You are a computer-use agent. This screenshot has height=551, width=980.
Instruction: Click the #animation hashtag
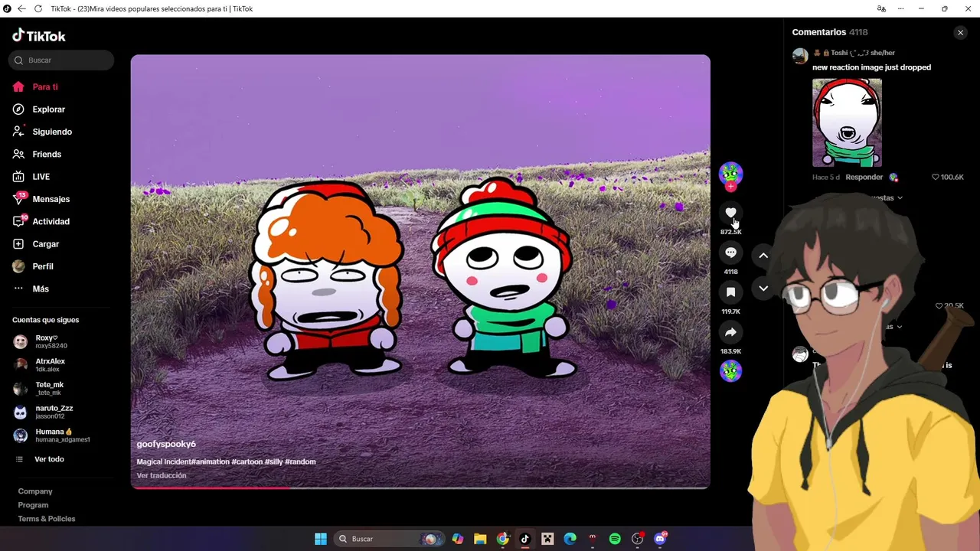coord(211,461)
